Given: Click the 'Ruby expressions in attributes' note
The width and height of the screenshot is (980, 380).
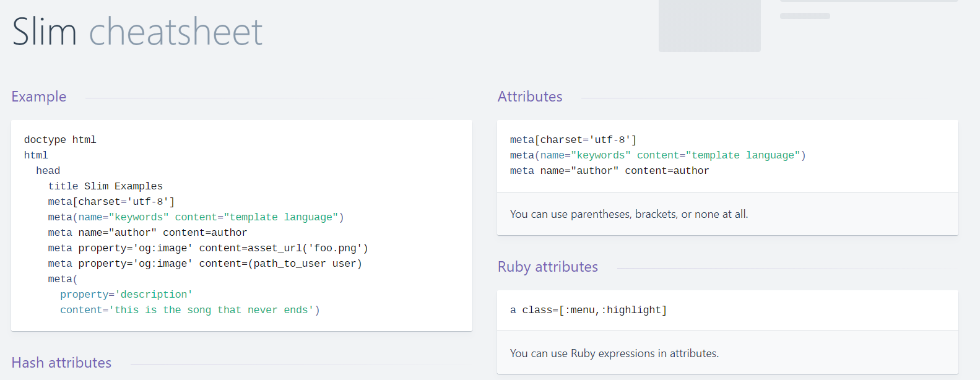Looking at the screenshot, I should (x=614, y=353).
